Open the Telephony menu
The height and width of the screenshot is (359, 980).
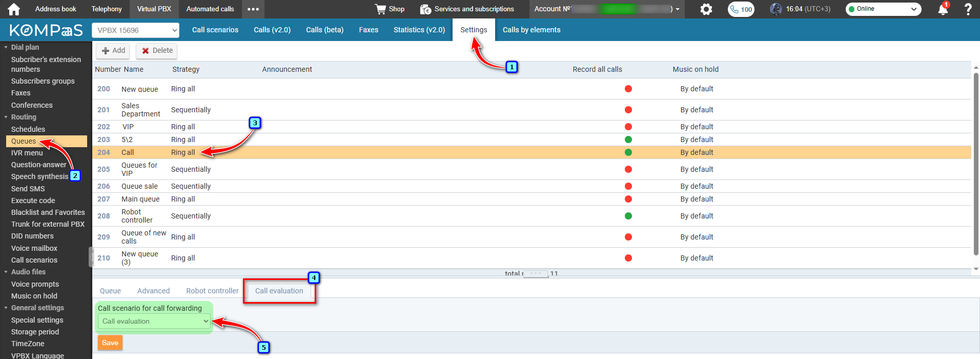(107, 9)
